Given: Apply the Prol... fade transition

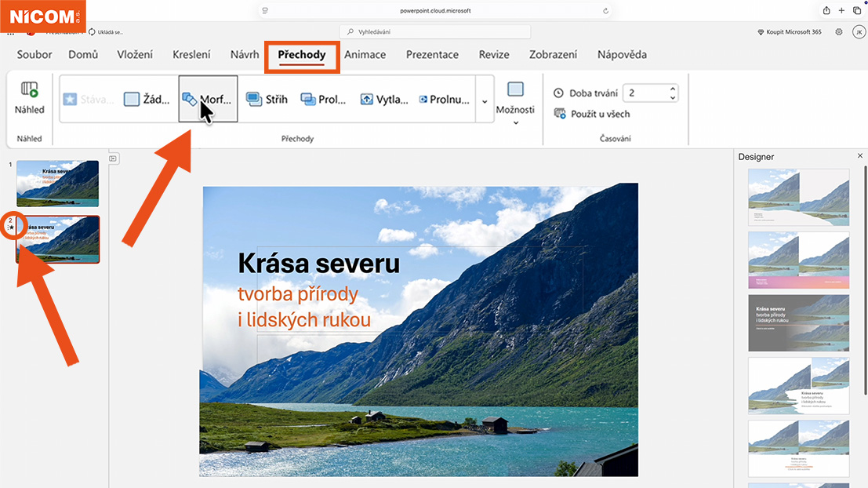Looking at the screenshot, I should click(323, 99).
